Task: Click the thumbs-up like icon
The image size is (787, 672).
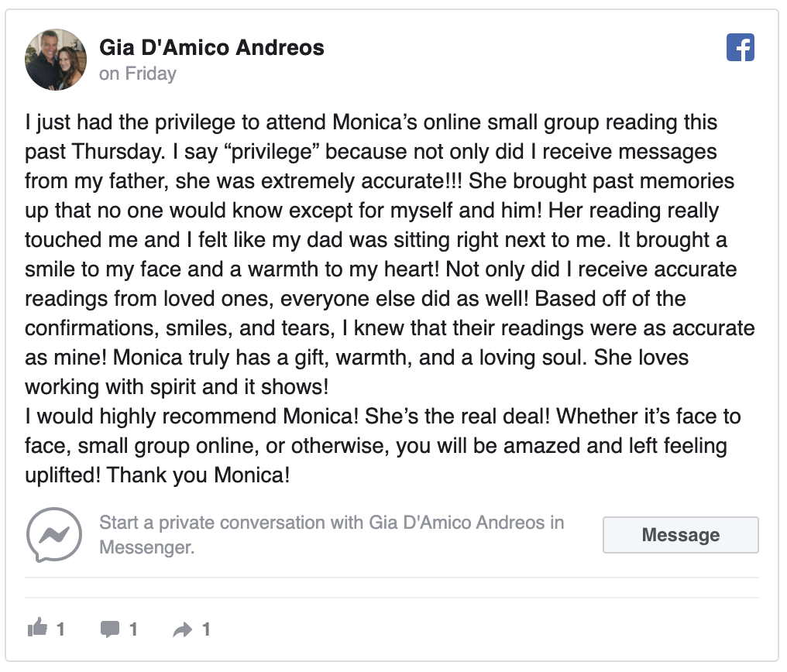Action: (x=37, y=628)
